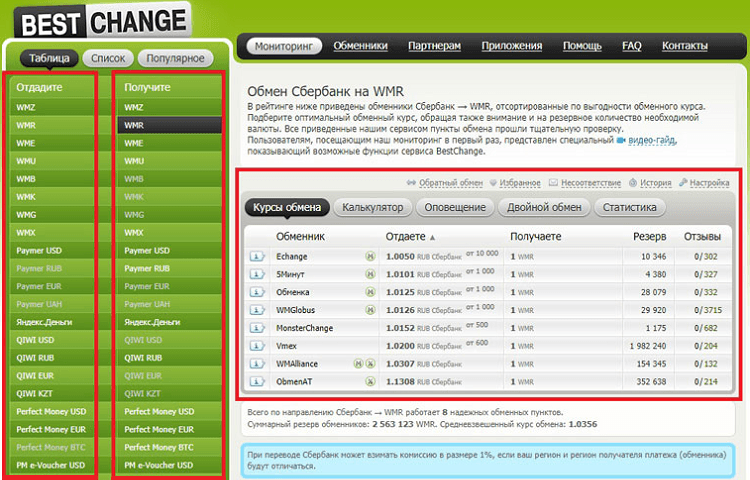Click the wrench icon for Настройка
Image resolution: width=750 pixels, height=480 pixels.
click(x=683, y=182)
